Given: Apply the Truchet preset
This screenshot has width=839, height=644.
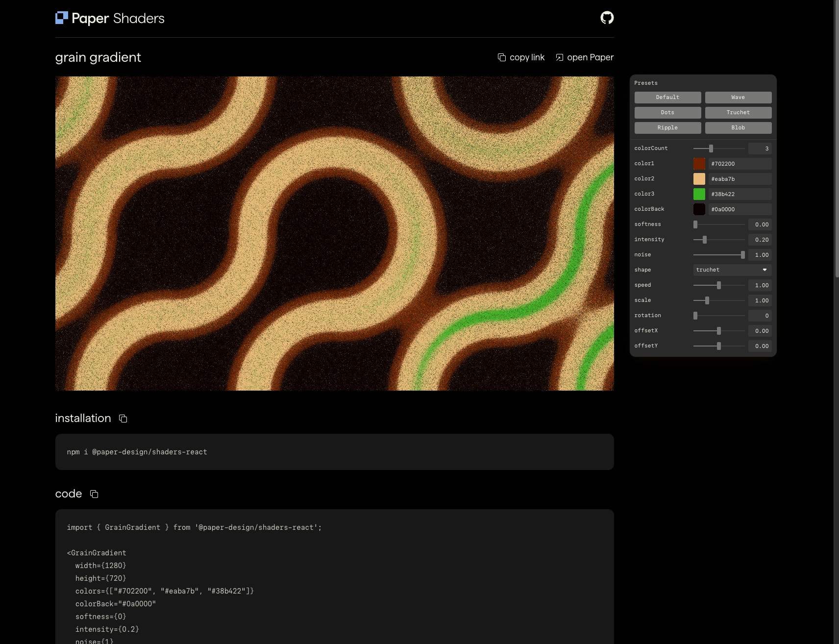Looking at the screenshot, I should click(x=738, y=113).
